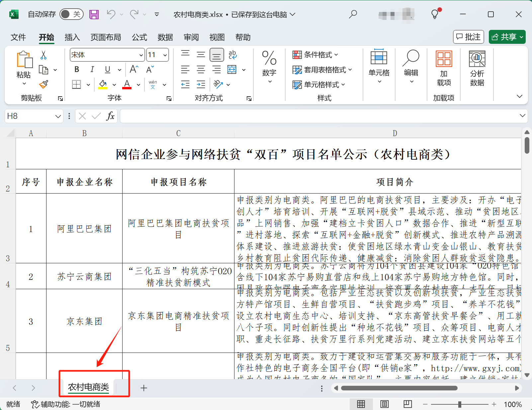Add a new worksheet with plus button

144,387
